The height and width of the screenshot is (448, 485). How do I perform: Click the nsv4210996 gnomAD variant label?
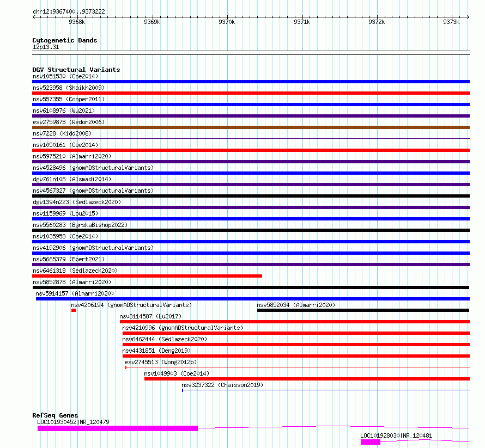point(183,328)
